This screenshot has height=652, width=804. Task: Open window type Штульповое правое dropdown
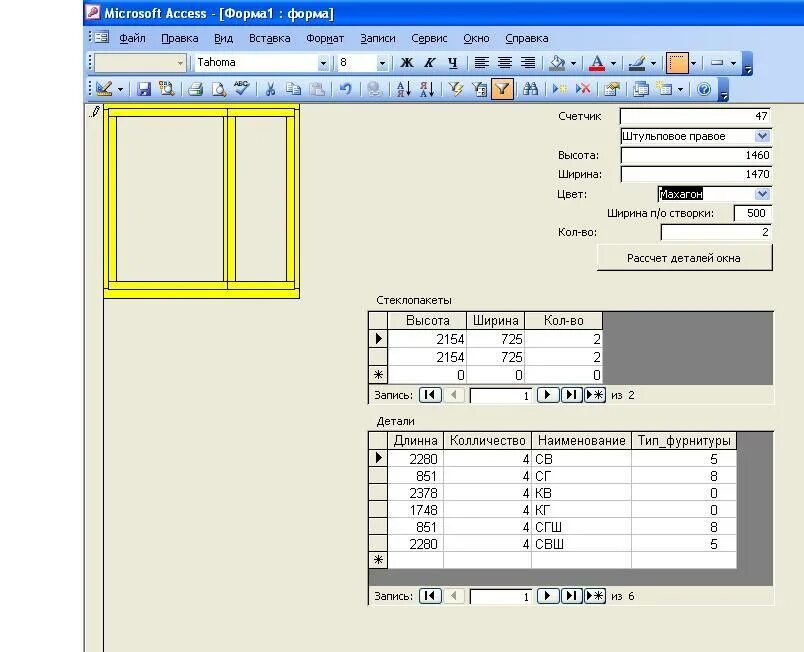762,136
